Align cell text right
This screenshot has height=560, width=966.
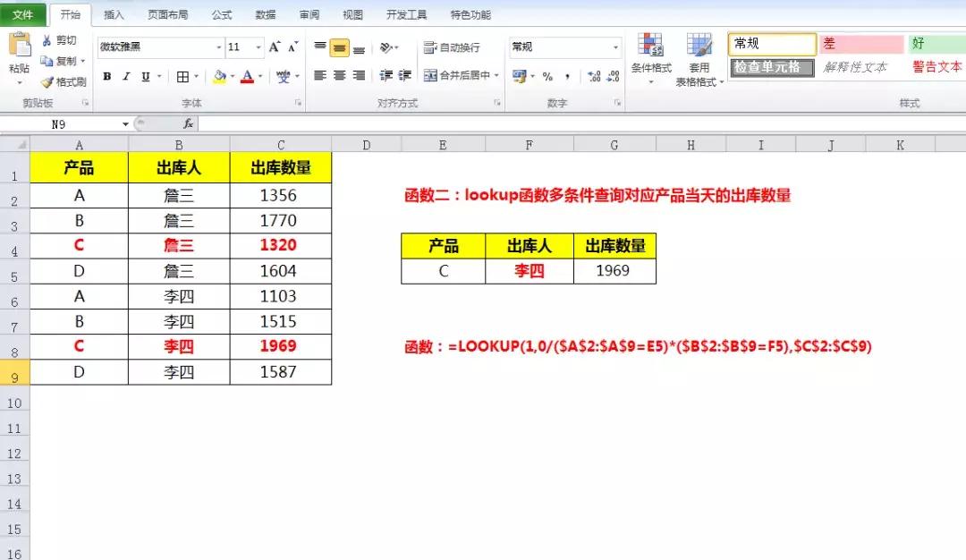[360, 76]
